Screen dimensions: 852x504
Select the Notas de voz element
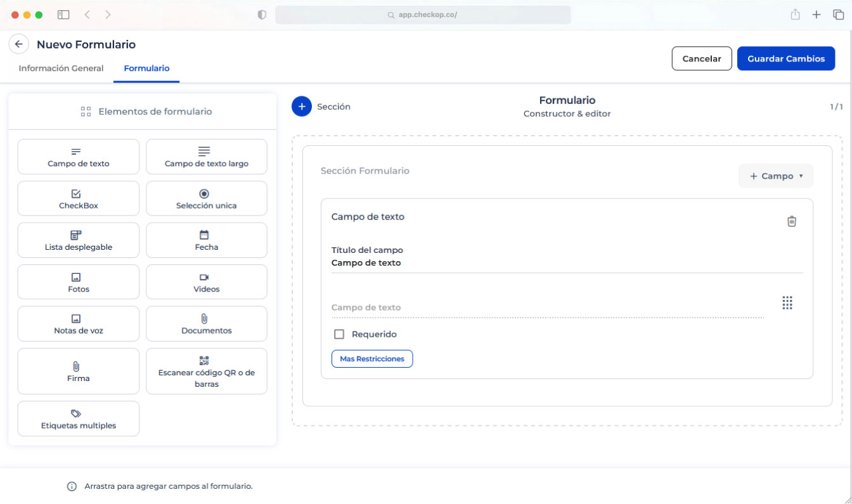coord(78,323)
